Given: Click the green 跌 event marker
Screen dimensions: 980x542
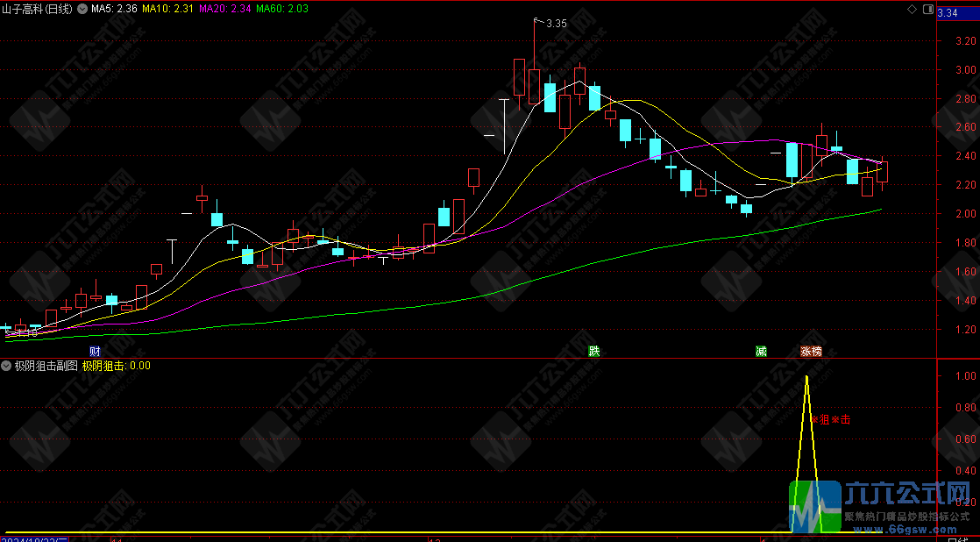Looking at the screenshot, I should tap(594, 351).
